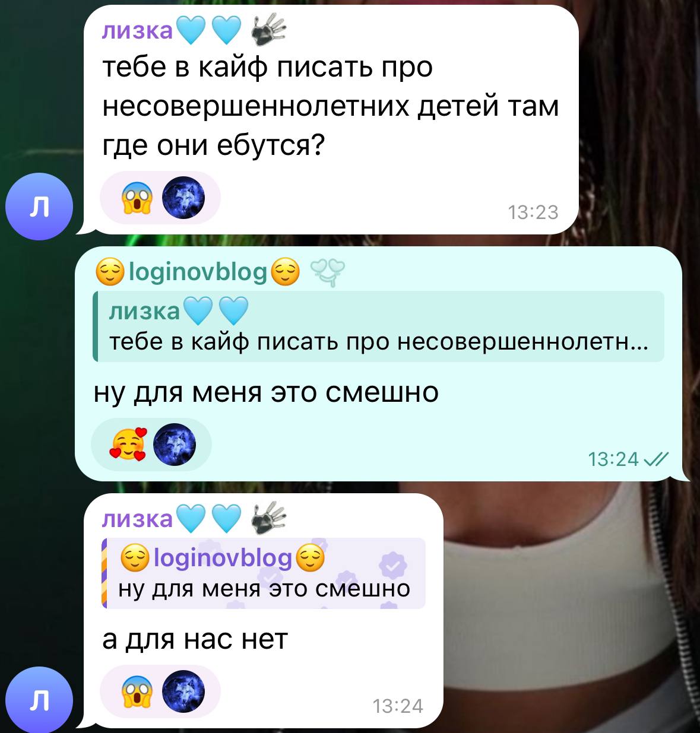Open the quoted 'тебе в кайф писать' reply preview

pyautogui.click(x=378, y=326)
